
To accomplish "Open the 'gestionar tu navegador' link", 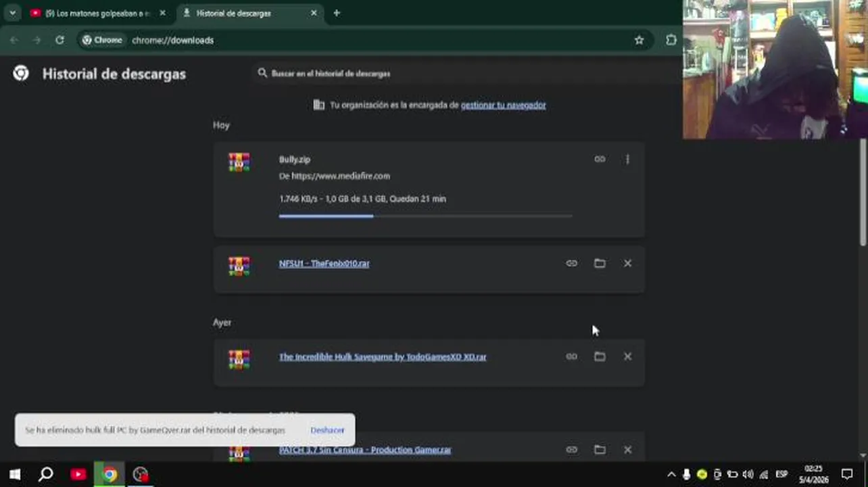I will pos(503,105).
